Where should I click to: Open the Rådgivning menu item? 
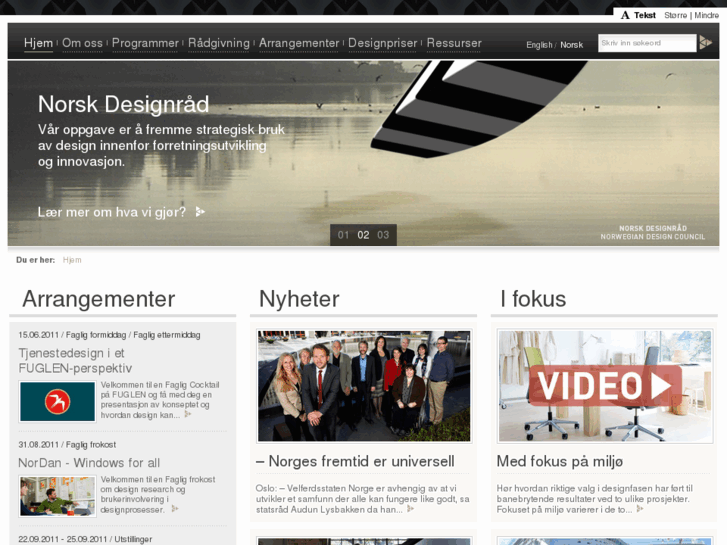(219, 43)
